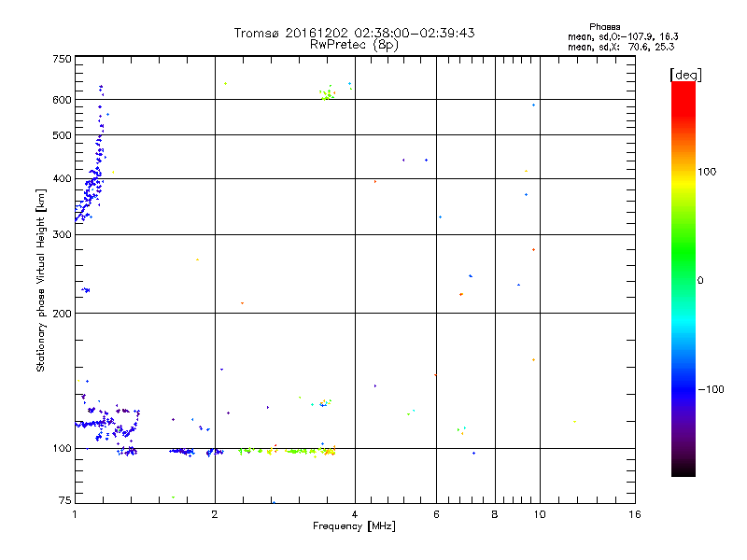Click the y-axis tick label '750'
This screenshot has width=747, height=560.
[x=62, y=59]
